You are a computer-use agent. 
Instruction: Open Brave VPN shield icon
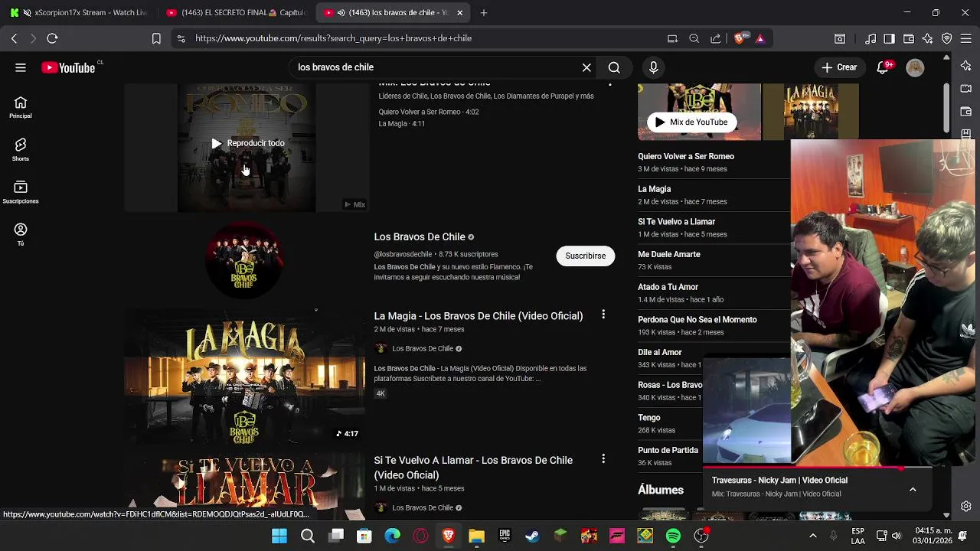[x=947, y=38]
